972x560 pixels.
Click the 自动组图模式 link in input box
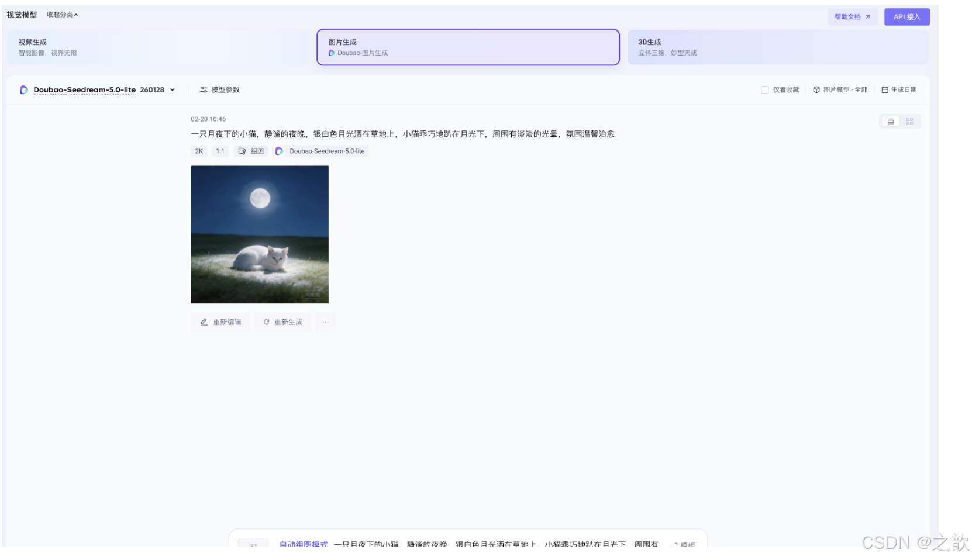point(304,544)
